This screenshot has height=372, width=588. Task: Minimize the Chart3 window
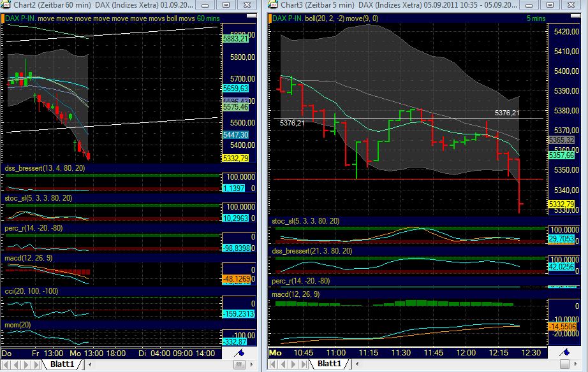click(x=529, y=5)
